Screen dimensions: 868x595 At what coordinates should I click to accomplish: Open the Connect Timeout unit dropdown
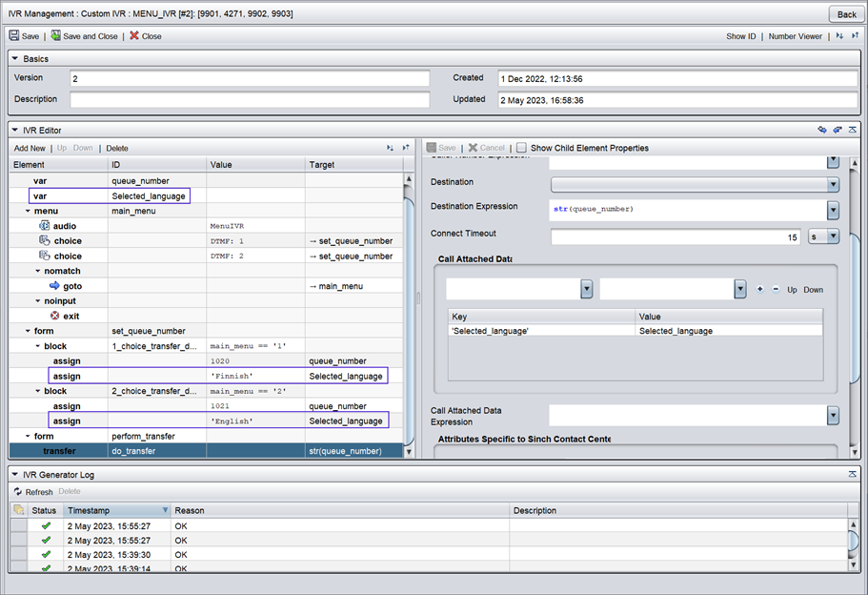[x=832, y=236]
